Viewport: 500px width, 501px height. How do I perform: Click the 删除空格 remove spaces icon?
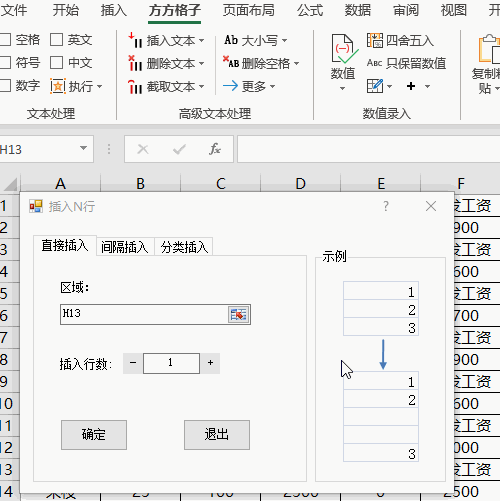pyautogui.click(x=231, y=62)
